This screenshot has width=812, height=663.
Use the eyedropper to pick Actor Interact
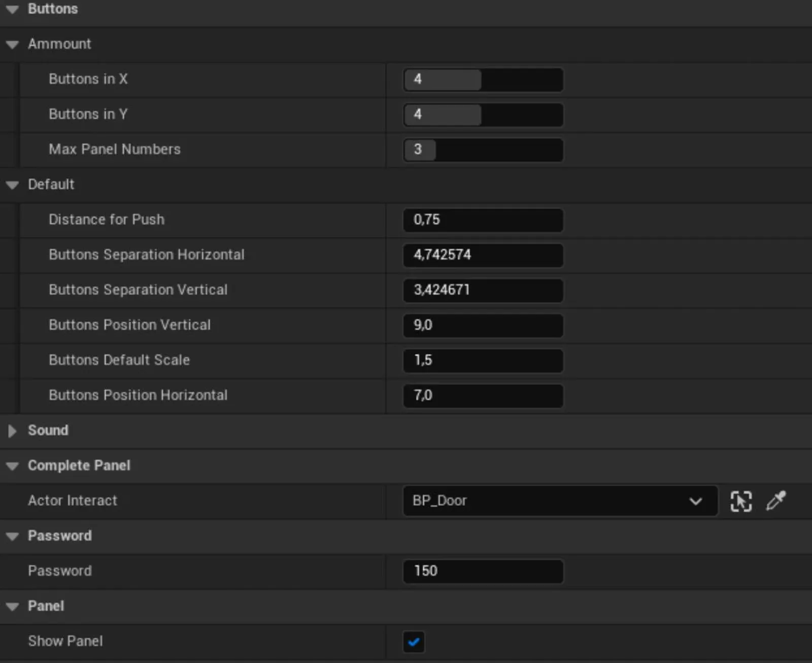(x=775, y=501)
